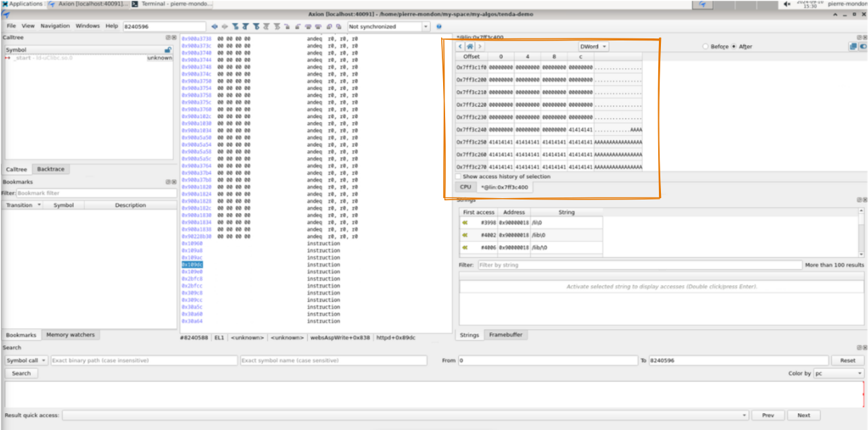Open the View menu
The width and height of the screenshot is (868, 430).
(x=28, y=26)
